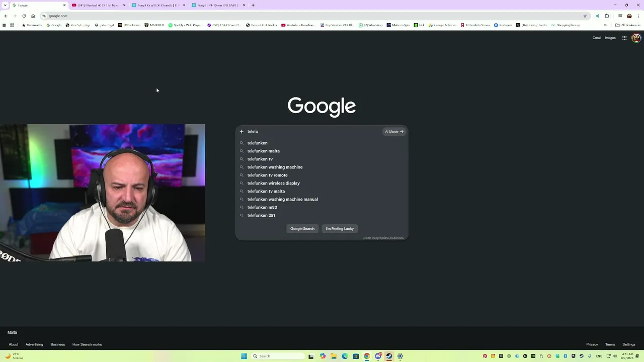Open the Google apps grid
This screenshot has height=362, width=644.
click(624, 38)
